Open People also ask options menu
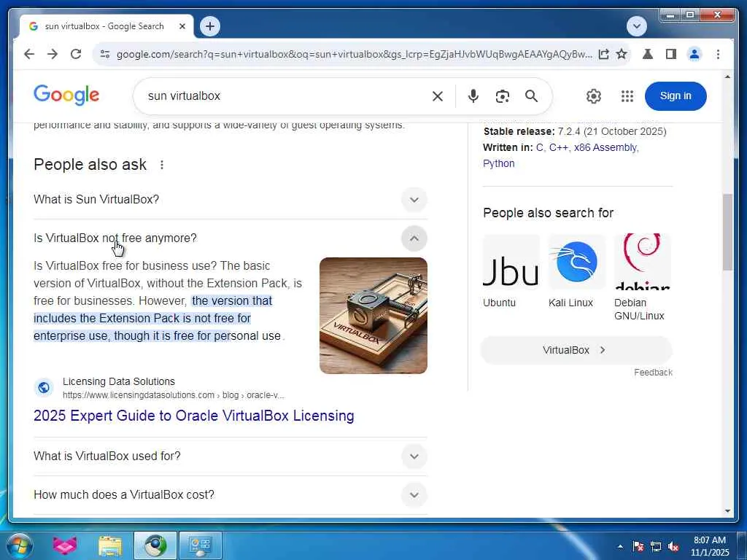Screen dimensions: 747x560 [162, 165]
